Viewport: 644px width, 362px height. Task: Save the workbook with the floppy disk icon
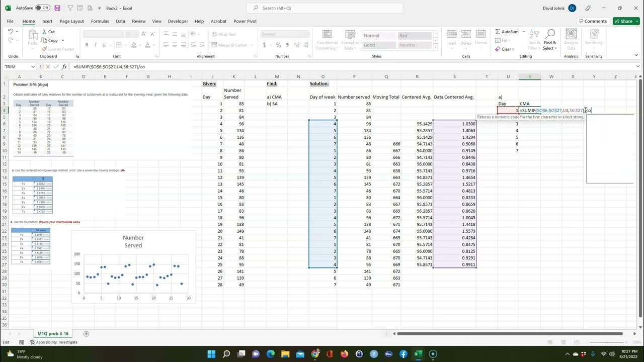click(x=57, y=8)
